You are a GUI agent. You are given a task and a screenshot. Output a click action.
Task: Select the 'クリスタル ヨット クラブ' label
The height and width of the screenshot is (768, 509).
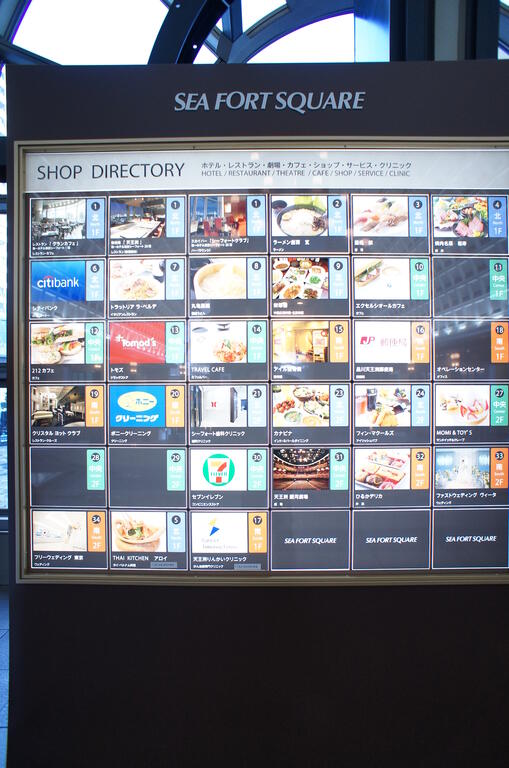56,433
